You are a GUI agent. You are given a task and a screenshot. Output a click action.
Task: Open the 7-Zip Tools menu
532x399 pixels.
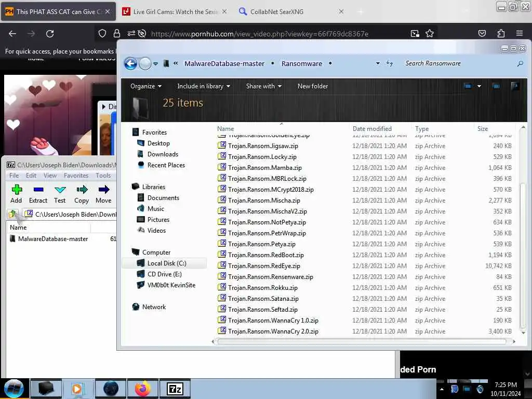coord(103,176)
